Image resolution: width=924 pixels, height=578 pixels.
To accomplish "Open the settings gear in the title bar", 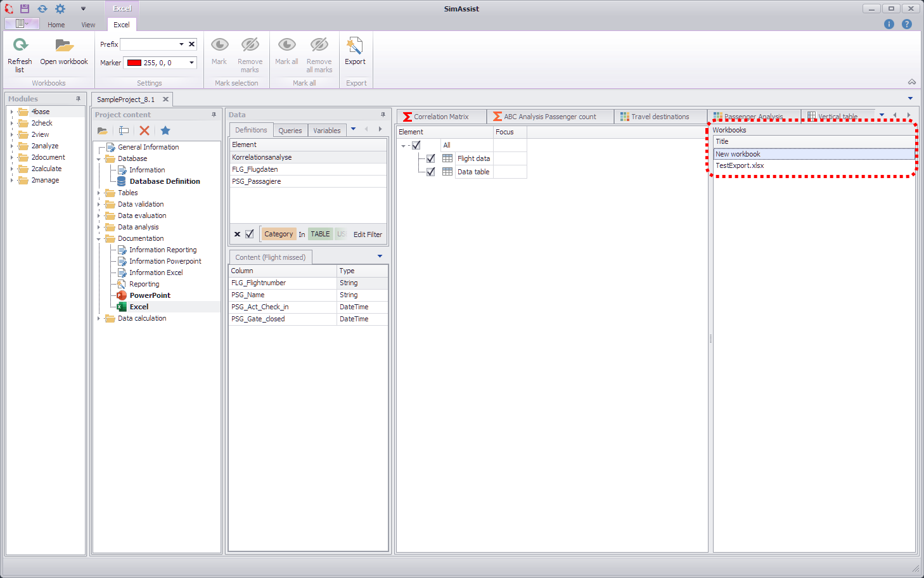I will (x=60, y=8).
